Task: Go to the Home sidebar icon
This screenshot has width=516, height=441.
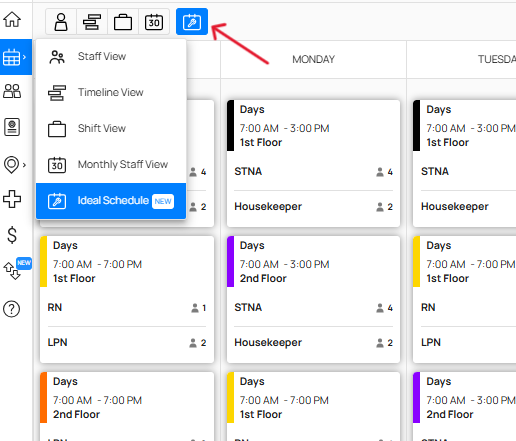Action: point(12,19)
